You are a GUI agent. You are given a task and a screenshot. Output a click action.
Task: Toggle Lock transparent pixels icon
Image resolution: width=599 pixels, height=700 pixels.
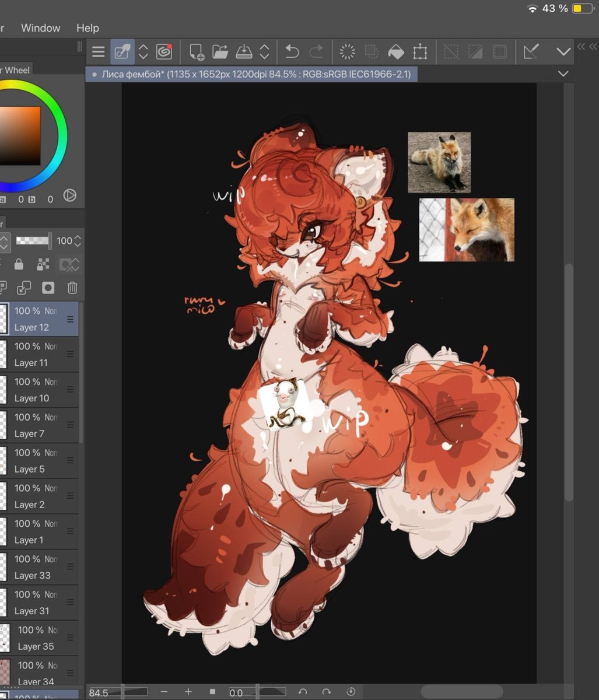[x=43, y=264]
